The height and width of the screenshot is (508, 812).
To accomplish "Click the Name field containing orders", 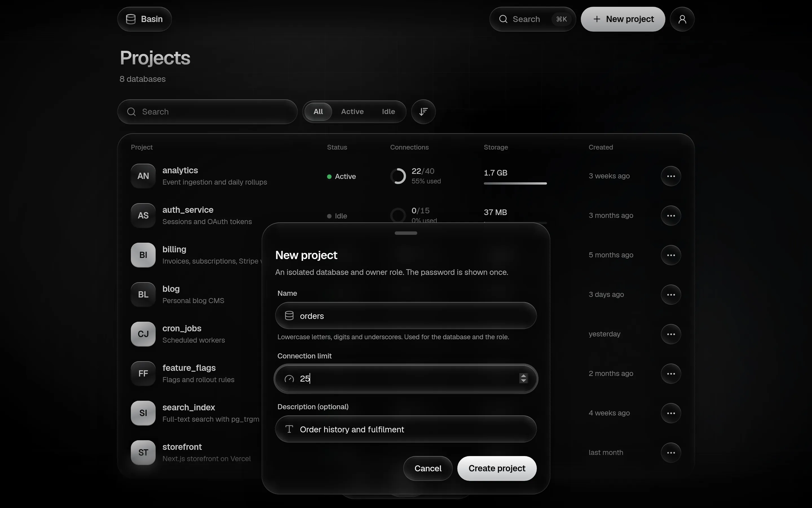I will pos(406,316).
